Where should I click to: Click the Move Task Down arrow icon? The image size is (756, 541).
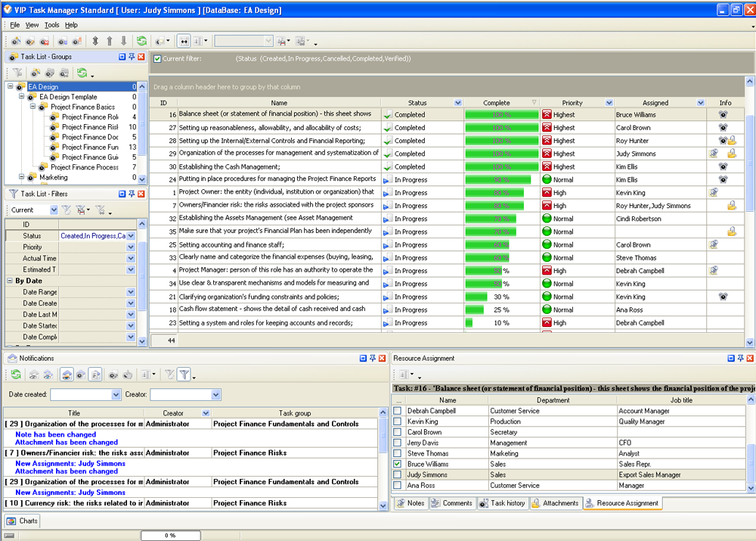124,41
